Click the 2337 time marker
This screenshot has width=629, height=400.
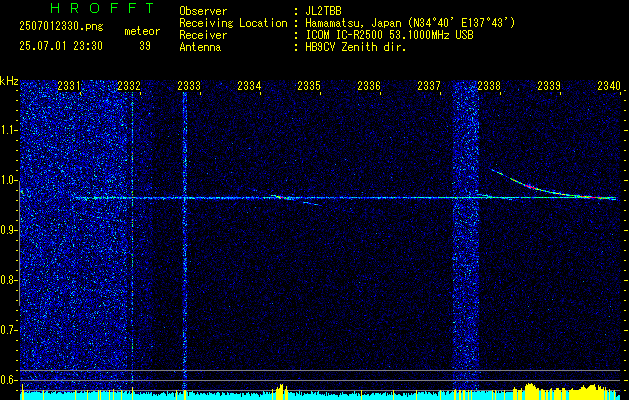pos(429,85)
